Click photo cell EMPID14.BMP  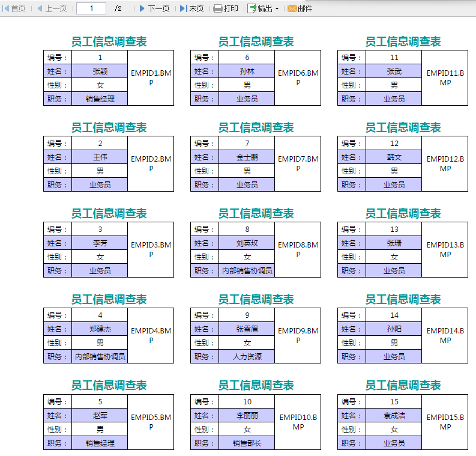(445, 335)
